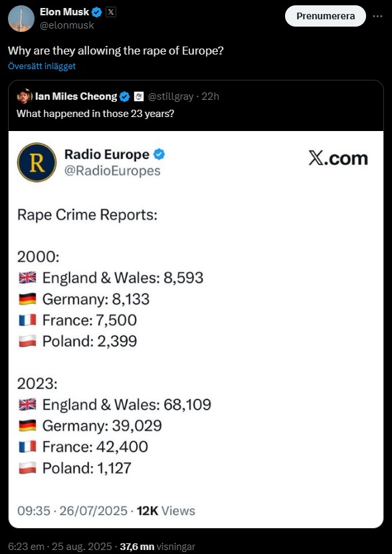Click Ian Miles Cheong's verified badge
Screen dimensions: 392x554
pos(124,96)
